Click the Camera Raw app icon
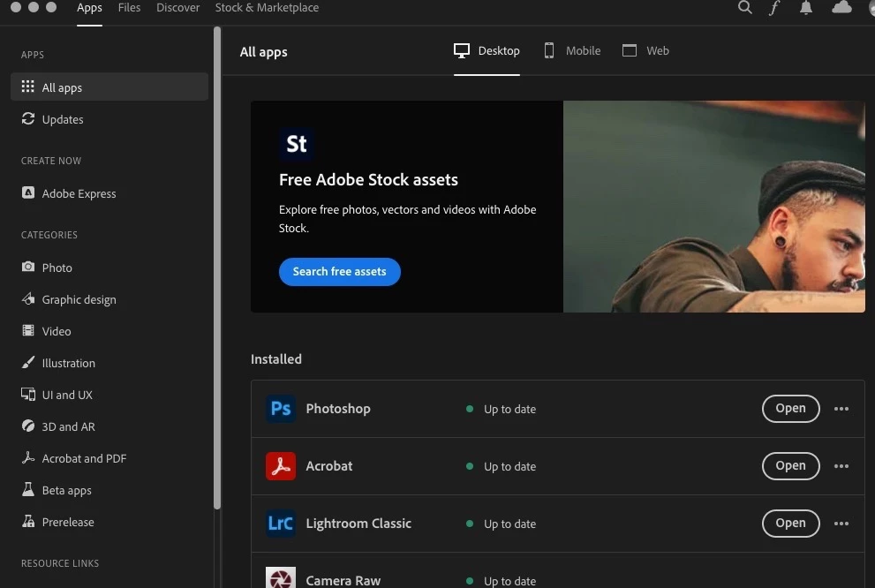Screen dimensions: 875x588 [281, 578]
